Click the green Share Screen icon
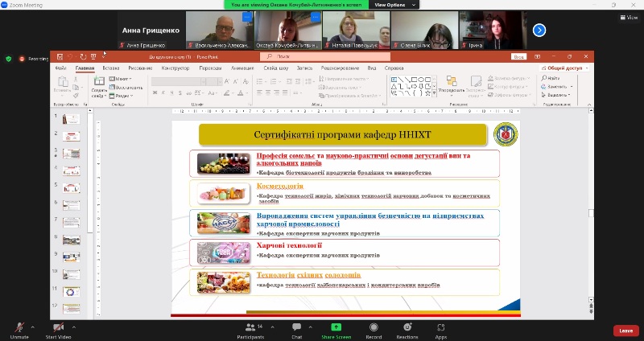This screenshot has width=644, height=341. [335, 327]
